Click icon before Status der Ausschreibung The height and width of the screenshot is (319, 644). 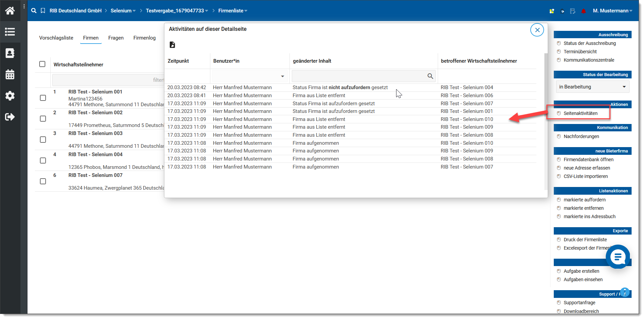tap(559, 43)
